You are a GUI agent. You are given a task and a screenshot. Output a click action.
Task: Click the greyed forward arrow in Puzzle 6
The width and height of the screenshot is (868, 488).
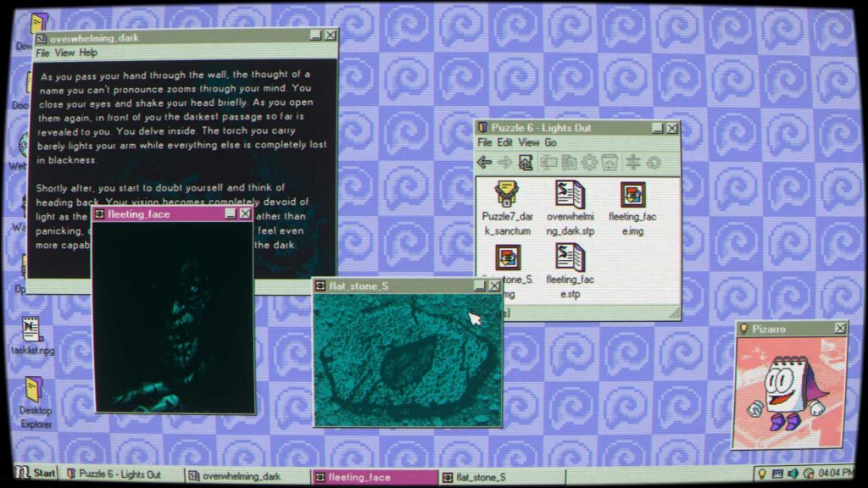[504, 162]
